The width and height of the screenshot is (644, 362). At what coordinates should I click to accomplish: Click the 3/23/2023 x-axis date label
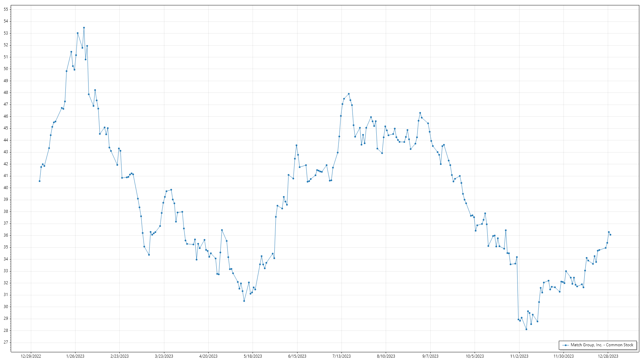tap(164, 356)
